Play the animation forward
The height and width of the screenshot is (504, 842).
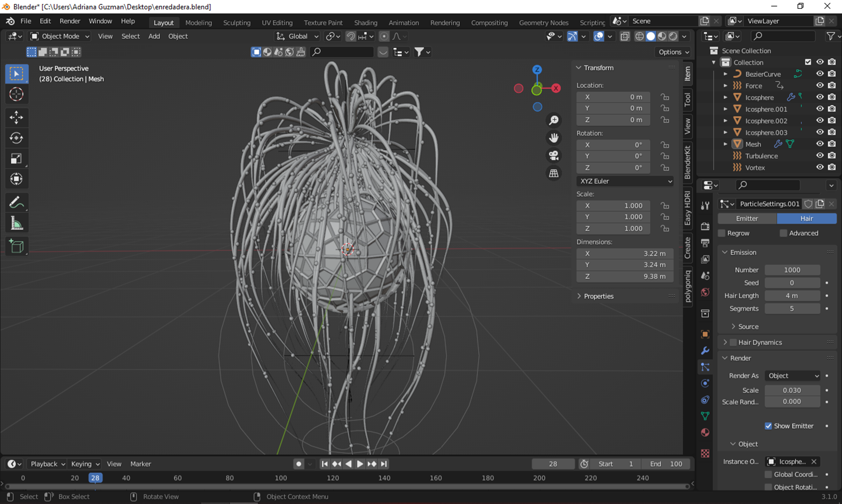pos(360,464)
